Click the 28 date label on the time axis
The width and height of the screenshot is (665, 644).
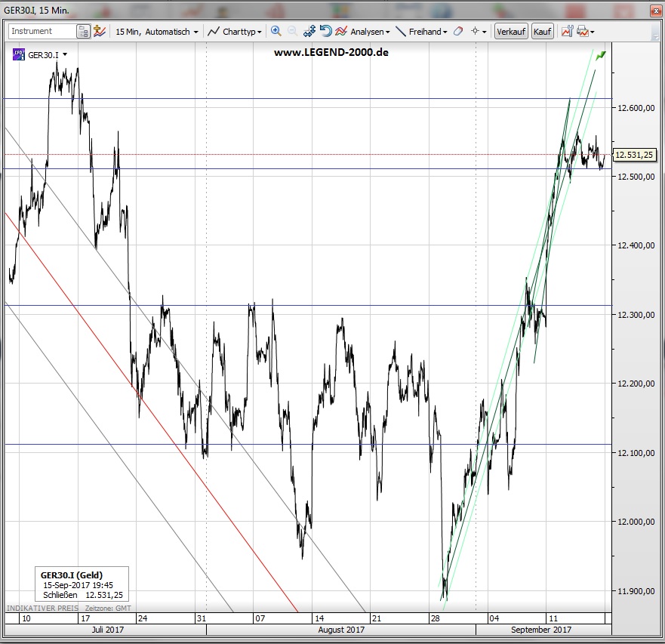coord(435,618)
